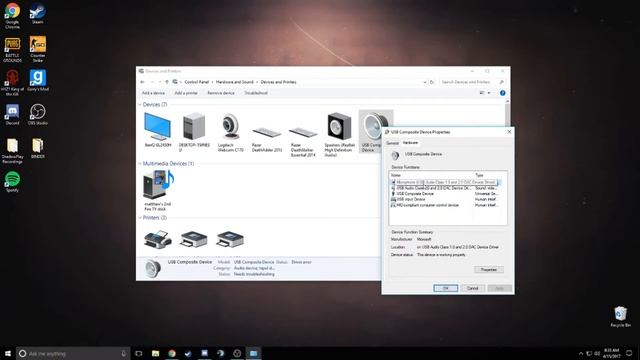
Task: Open the PUBG Battlegrounds desktop shortcut
Action: 12,49
